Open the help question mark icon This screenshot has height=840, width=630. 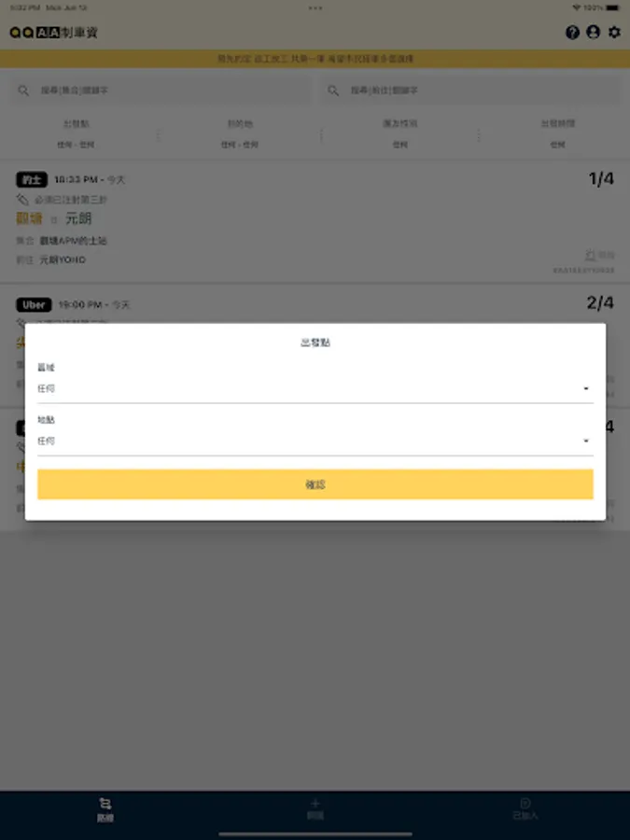tap(572, 33)
